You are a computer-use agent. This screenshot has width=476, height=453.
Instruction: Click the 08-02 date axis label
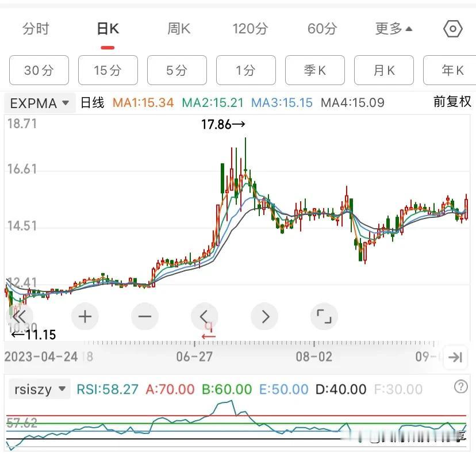314,357
